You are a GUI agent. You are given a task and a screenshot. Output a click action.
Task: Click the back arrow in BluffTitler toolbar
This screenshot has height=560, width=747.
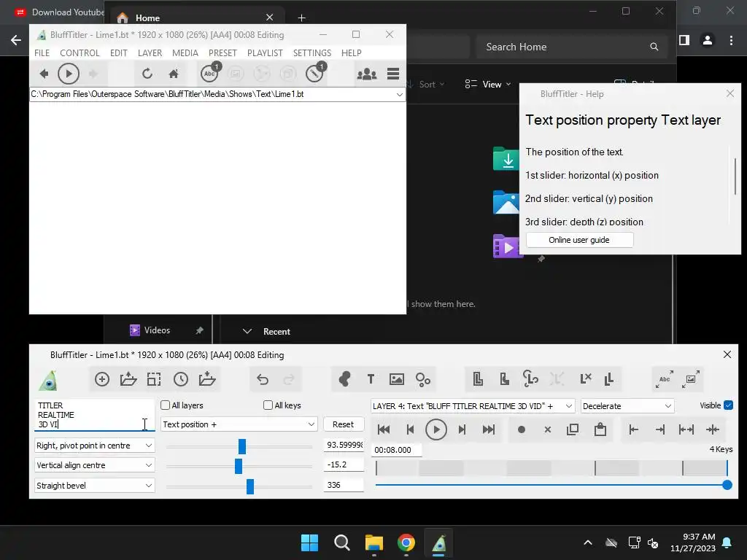[44, 74]
